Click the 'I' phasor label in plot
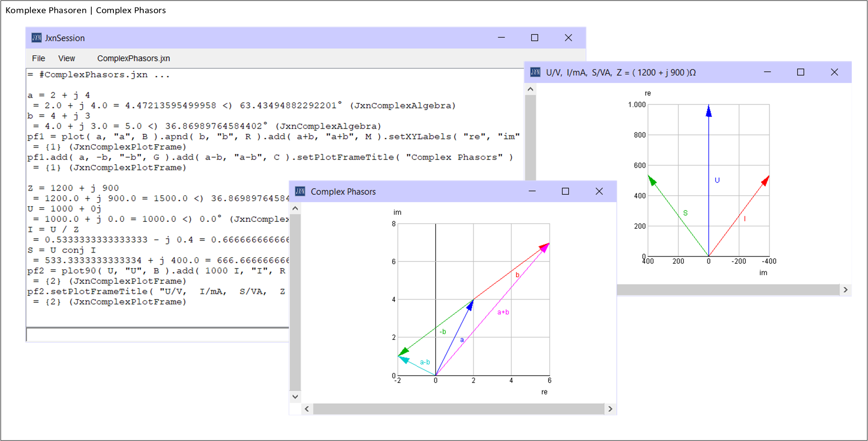Image resolution: width=868 pixels, height=441 pixels. pos(745,219)
